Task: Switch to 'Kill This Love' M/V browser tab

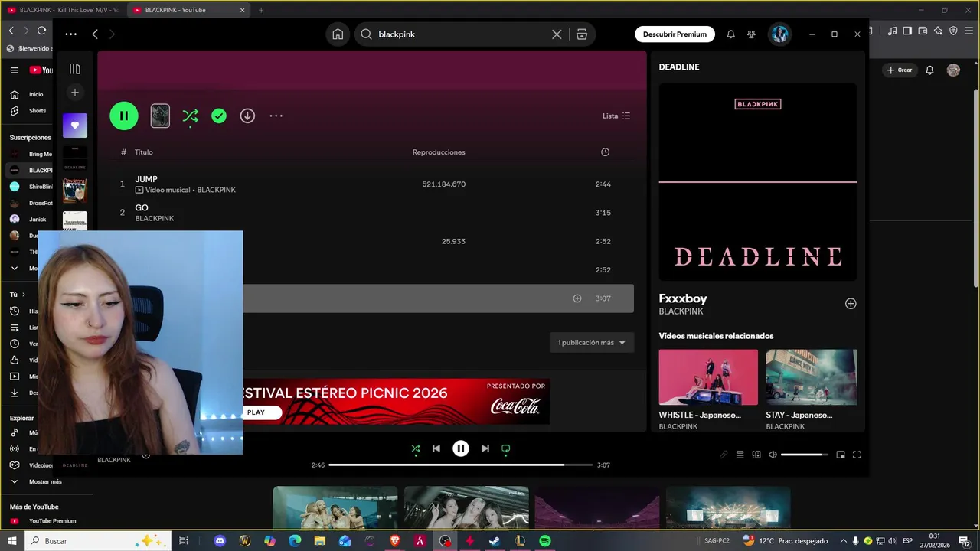Action: (63, 10)
